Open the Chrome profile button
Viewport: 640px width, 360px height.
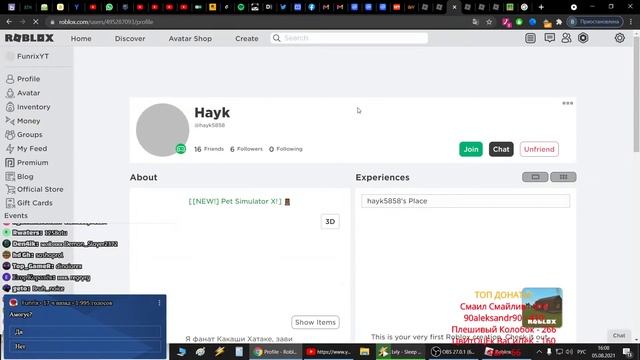(596, 22)
